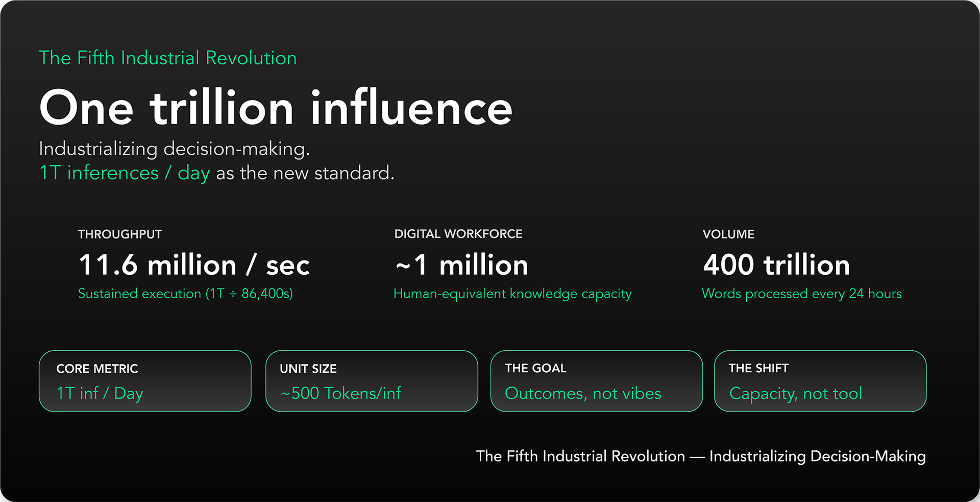The width and height of the screenshot is (980, 502).
Task: Select the green "1T inferences / day" text
Action: click(125, 173)
